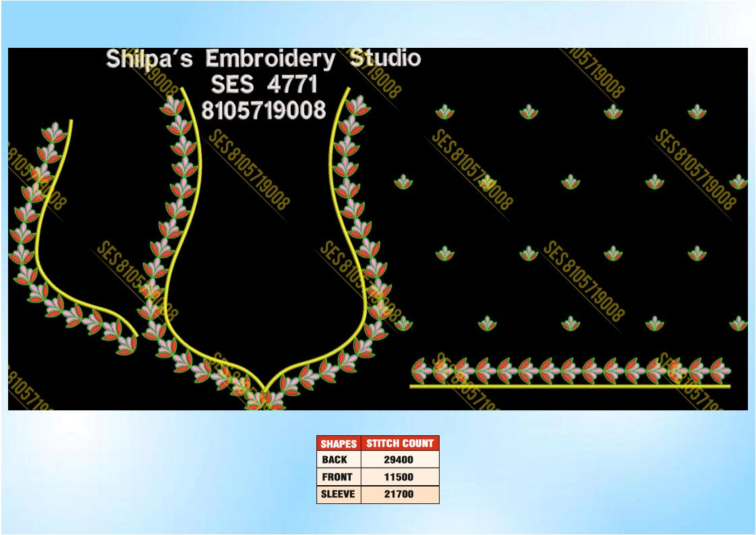Click the embroidery design preview image
The width and height of the screenshot is (756, 535).
coord(378,229)
